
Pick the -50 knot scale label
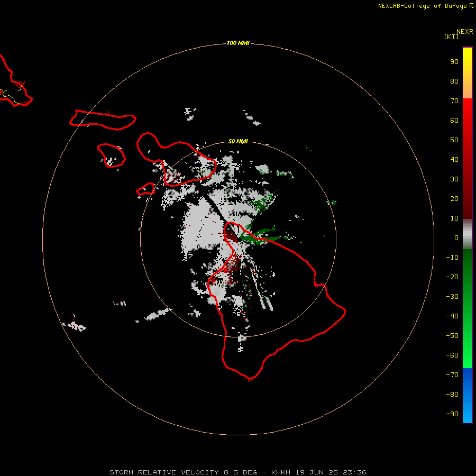pos(452,336)
